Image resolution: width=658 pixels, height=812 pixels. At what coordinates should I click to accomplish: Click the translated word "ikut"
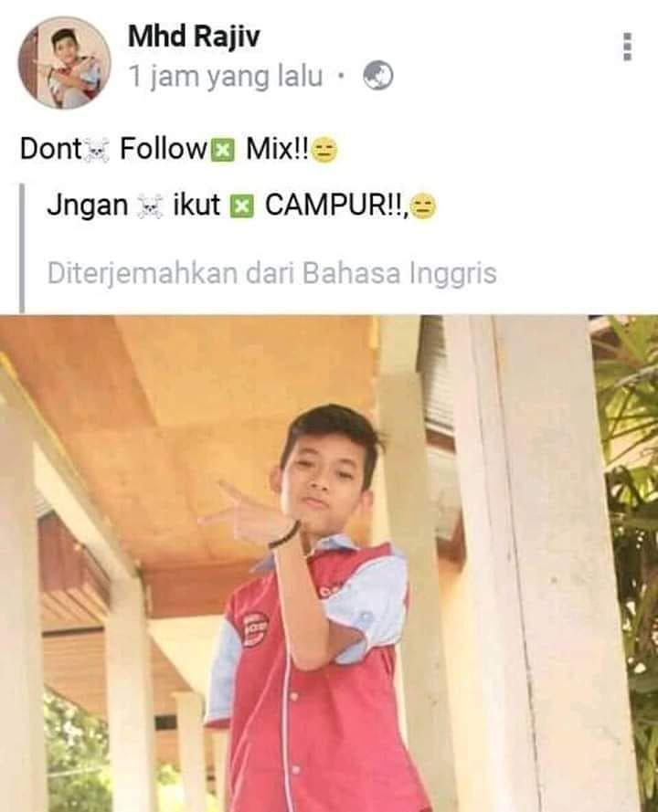click(x=196, y=206)
